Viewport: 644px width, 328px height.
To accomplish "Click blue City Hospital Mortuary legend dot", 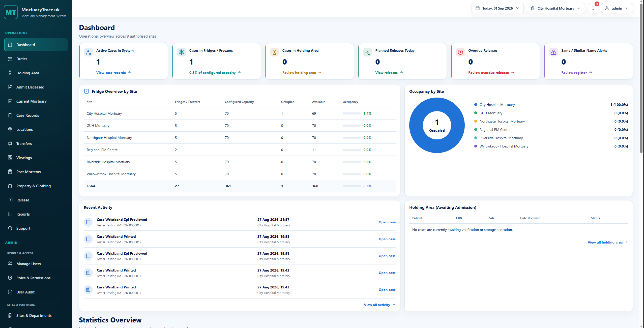I will pyautogui.click(x=476, y=104).
